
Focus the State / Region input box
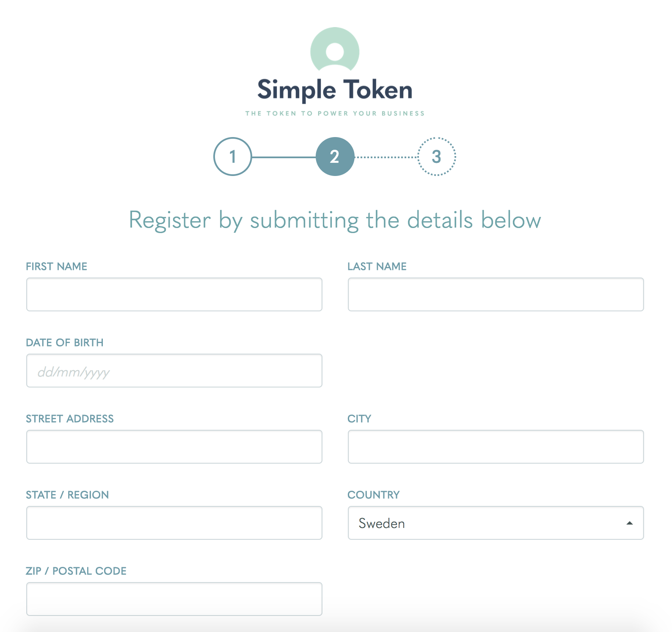174,523
